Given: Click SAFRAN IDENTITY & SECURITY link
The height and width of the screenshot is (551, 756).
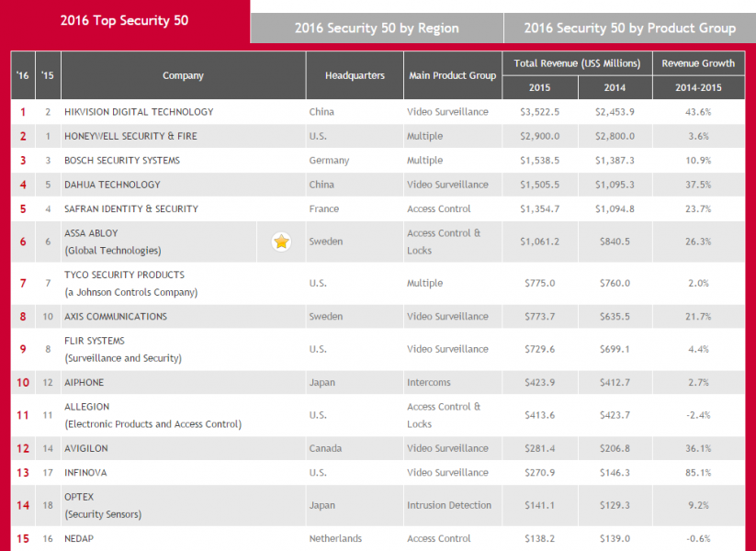Looking at the screenshot, I should [130, 208].
